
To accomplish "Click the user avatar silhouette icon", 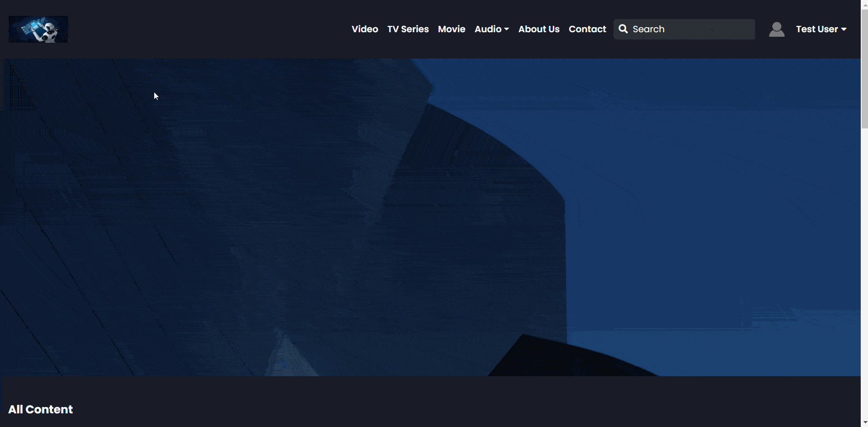I will point(776,29).
